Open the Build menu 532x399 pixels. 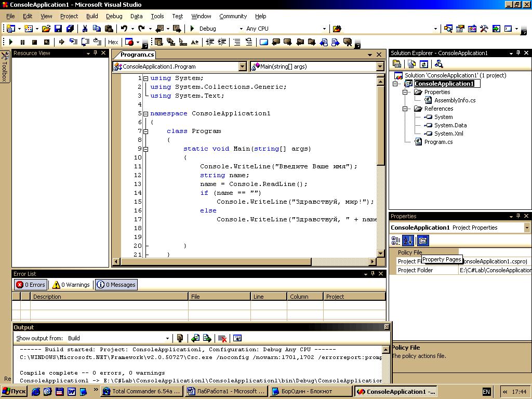coord(92,16)
